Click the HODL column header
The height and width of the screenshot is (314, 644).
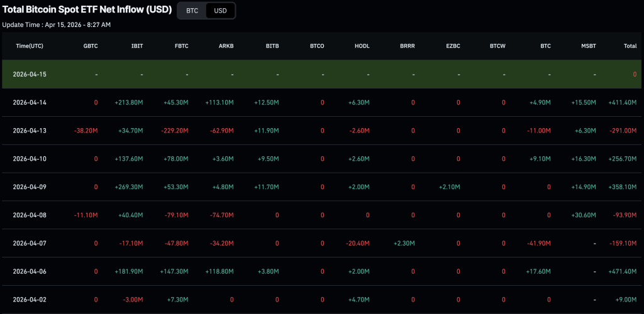point(362,46)
